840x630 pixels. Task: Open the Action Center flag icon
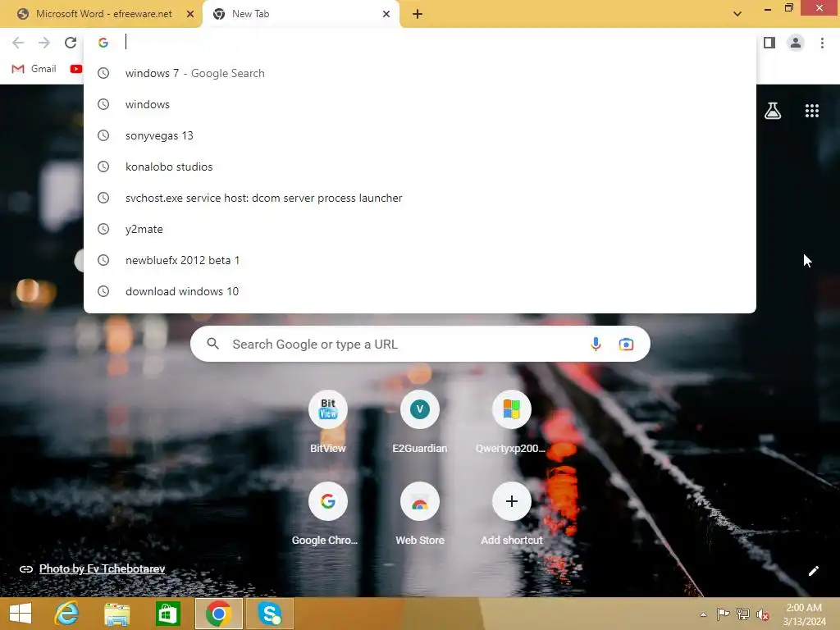(723, 614)
